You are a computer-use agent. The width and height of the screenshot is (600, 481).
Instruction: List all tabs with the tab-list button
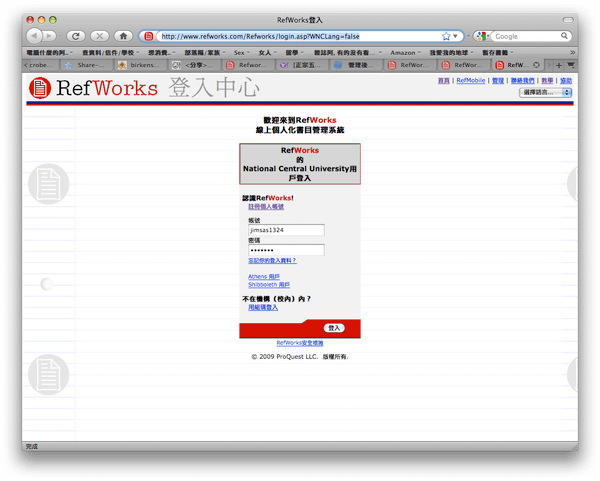tap(571, 65)
